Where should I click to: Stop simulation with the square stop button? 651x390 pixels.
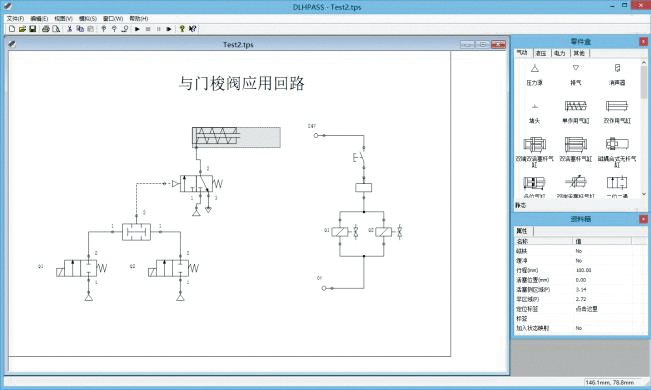(148, 29)
